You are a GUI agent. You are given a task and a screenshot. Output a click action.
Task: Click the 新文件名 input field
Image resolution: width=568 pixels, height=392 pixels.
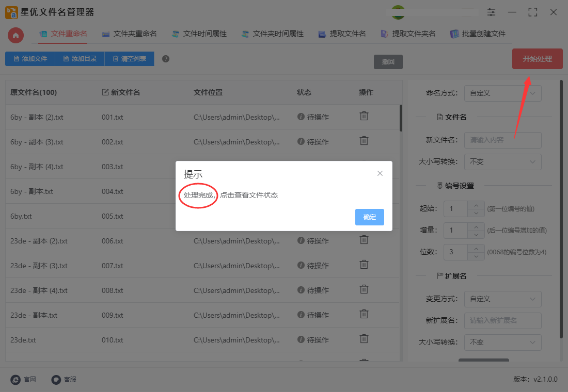[x=502, y=140]
